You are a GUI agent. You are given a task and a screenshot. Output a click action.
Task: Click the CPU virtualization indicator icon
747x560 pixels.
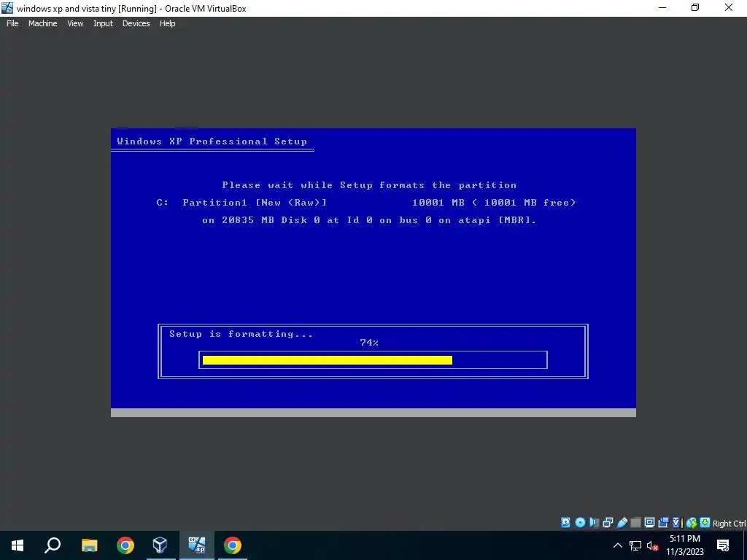pyautogui.click(x=677, y=522)
